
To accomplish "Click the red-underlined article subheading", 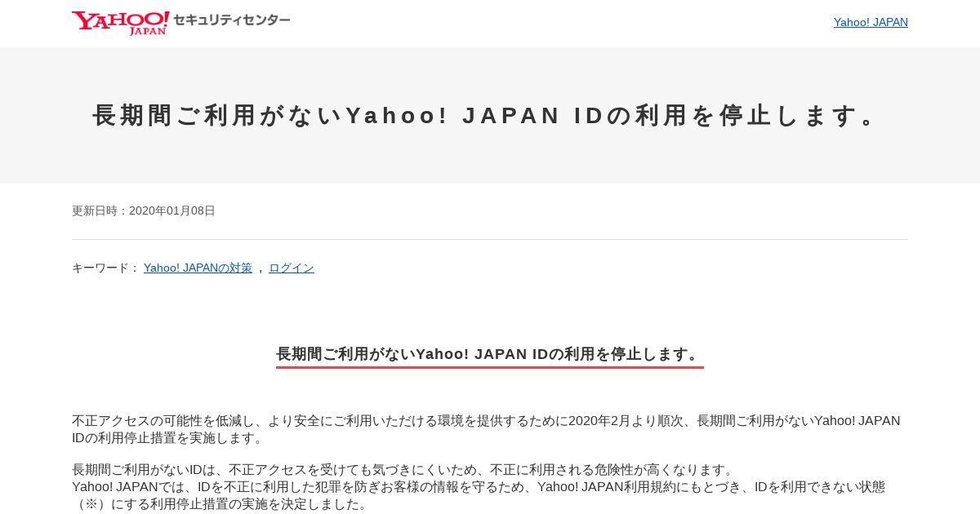I will tap(490, 355).
